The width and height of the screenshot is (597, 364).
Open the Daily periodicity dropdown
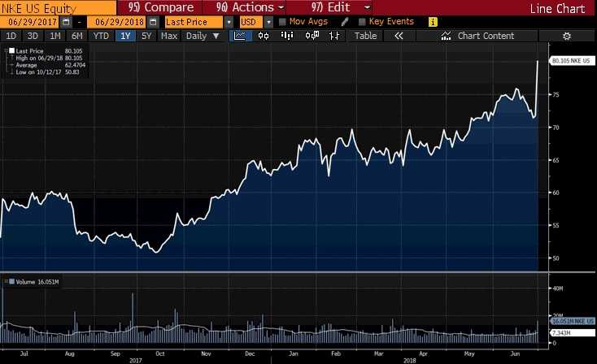point(203,36)
